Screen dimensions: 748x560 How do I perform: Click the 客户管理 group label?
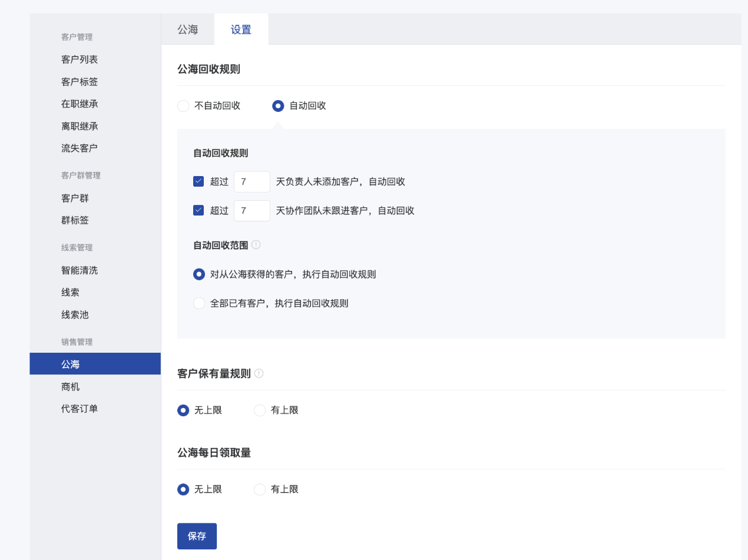77,37
